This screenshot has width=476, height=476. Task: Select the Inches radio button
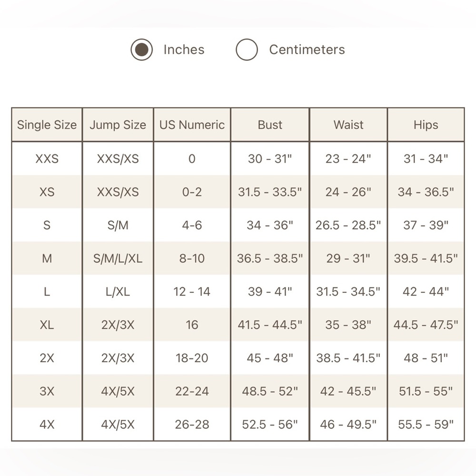(x=141, y=50)
